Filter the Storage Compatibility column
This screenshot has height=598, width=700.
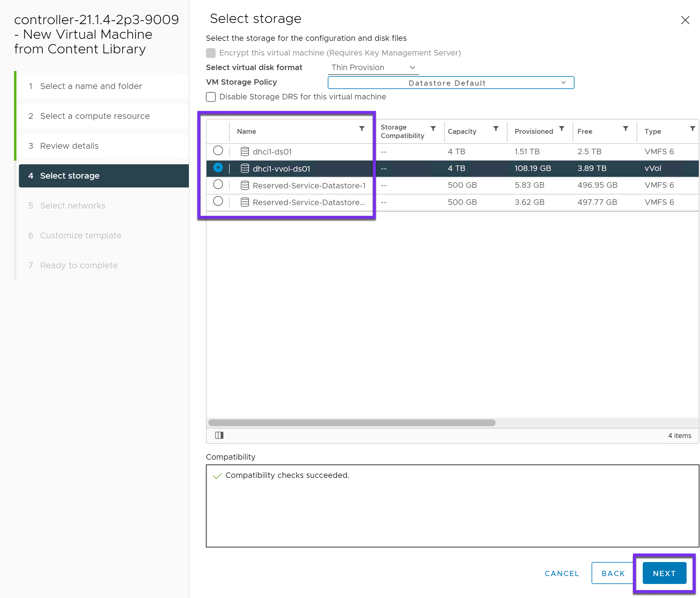(433, 128)
